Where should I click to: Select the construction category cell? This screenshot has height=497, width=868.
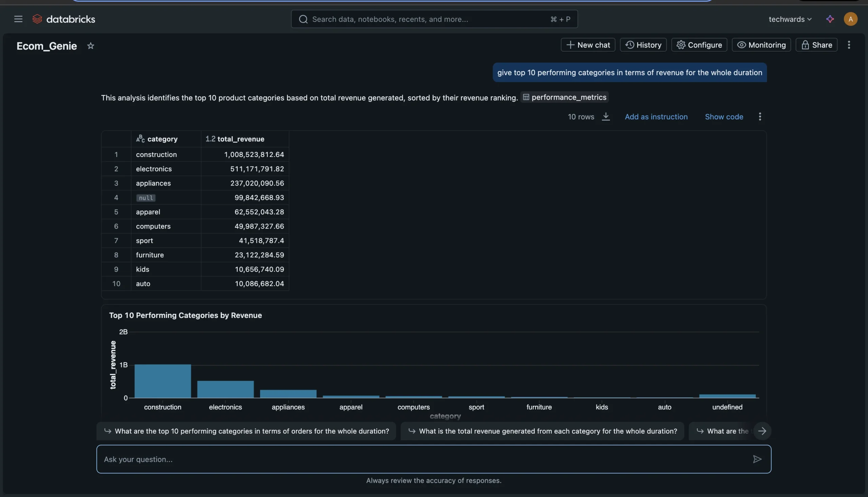tap(166, 155)
